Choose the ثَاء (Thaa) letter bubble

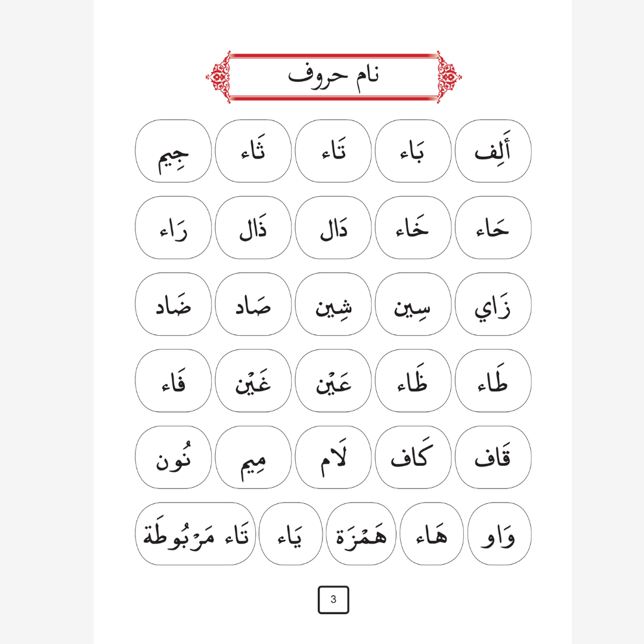(253, 151)
